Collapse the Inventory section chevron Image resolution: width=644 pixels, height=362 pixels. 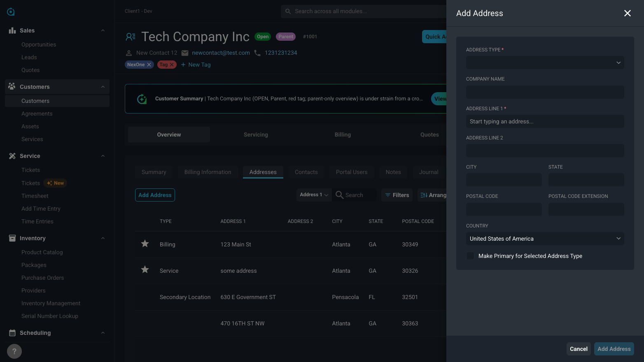pos(103,238)
